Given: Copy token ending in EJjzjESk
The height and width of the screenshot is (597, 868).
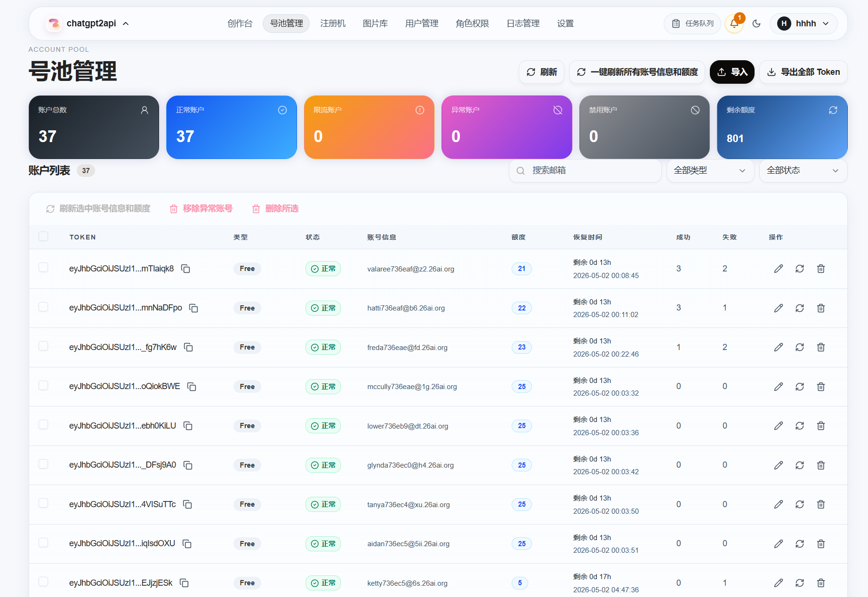Looking at the screenshot, I should click(x=185, y=583).
